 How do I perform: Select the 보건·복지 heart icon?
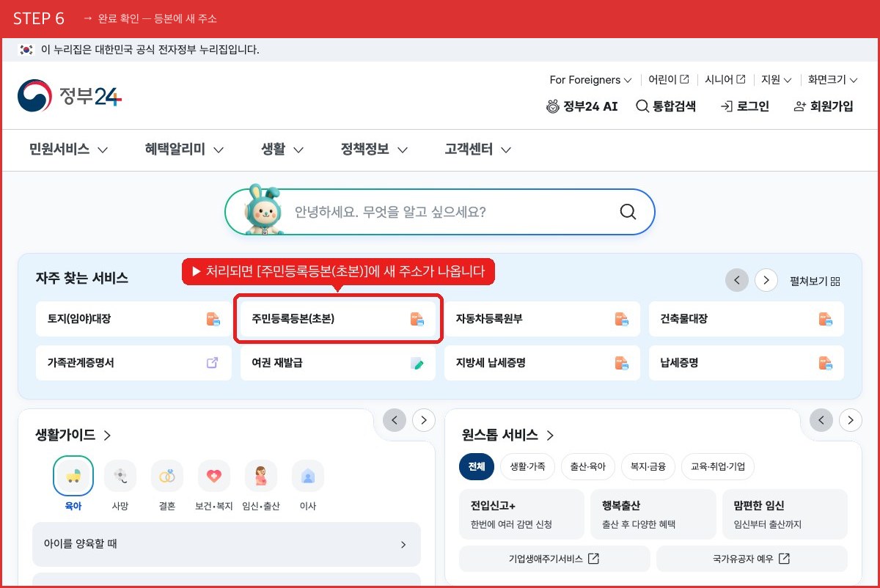pos(214,477)
